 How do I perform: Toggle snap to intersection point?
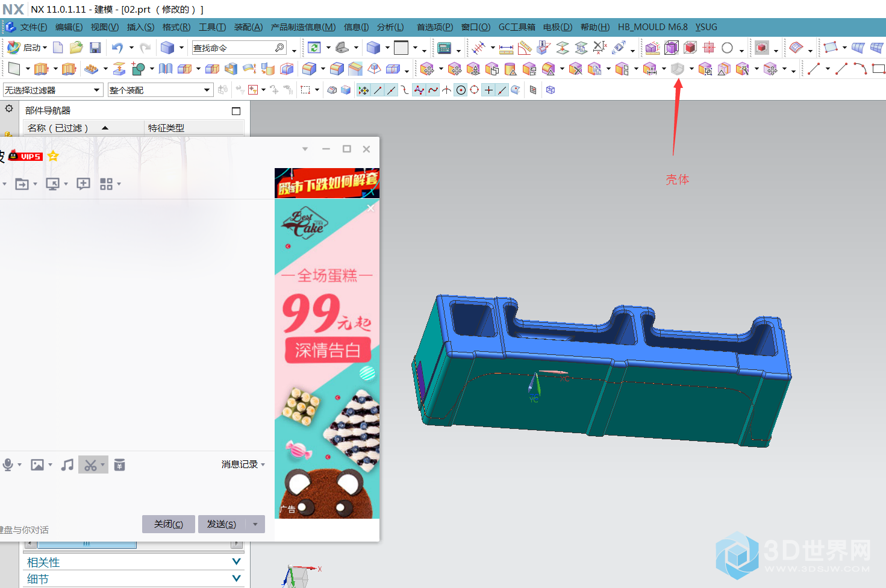[446, 90]
